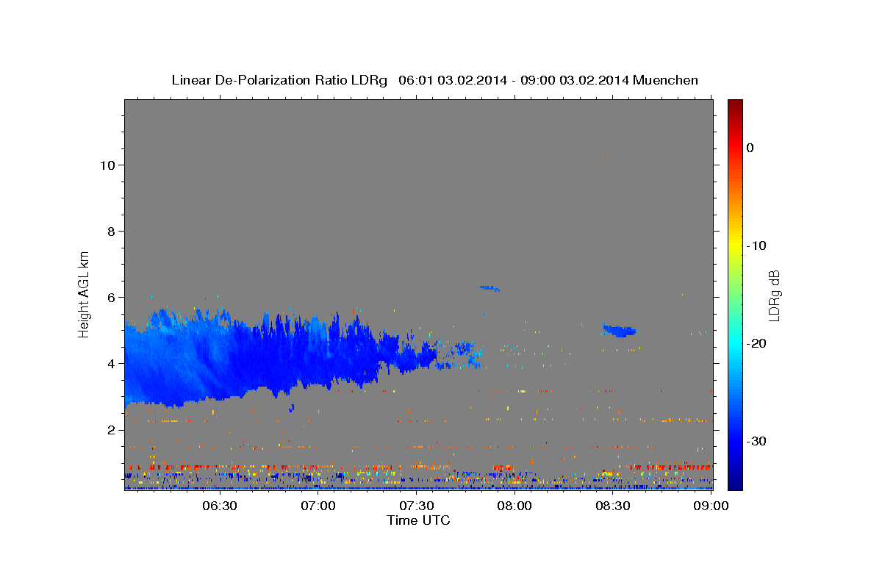The width and height of the screenshot is (882, 588).
Task: Click the 08:30 time tick label
Action: tap(613, 506)
